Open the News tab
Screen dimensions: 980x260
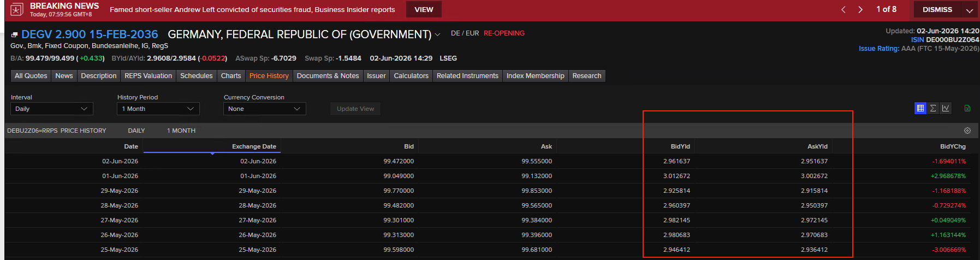coord(64,76)
